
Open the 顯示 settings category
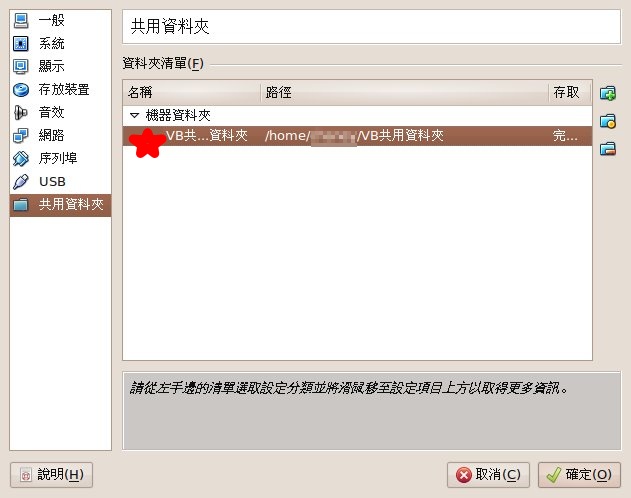60,66
